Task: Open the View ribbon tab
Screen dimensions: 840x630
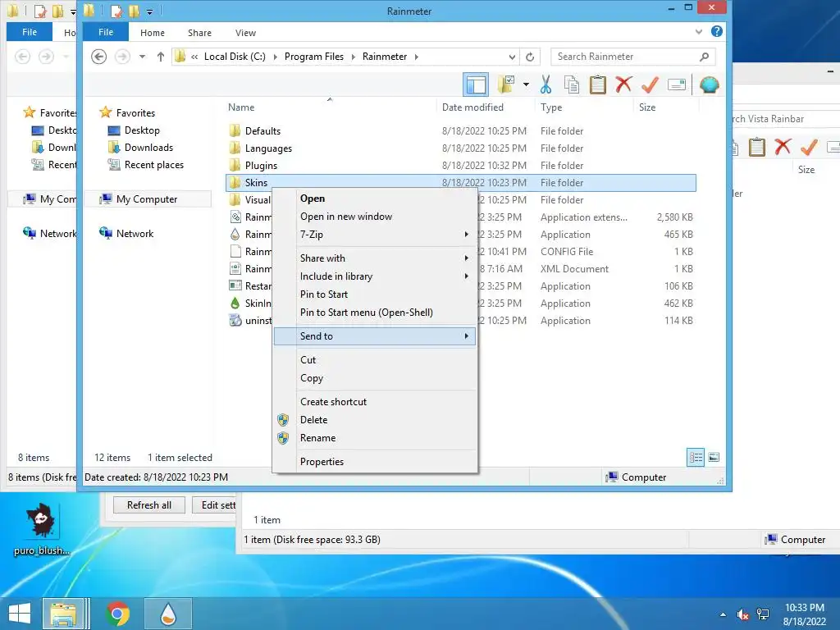Action: pyautogui.click(x=245, y=33)
